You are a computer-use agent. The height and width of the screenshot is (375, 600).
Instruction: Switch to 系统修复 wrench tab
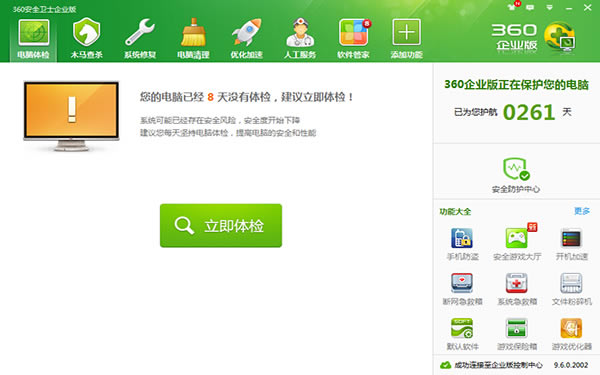[x=140, y=38]
